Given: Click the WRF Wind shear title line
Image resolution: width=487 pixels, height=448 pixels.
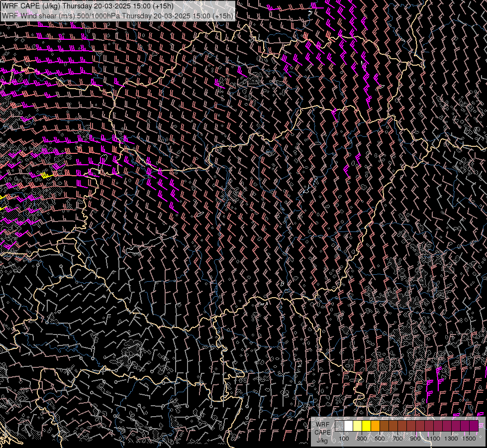Looking at the screenshot, I should [117, 15].
